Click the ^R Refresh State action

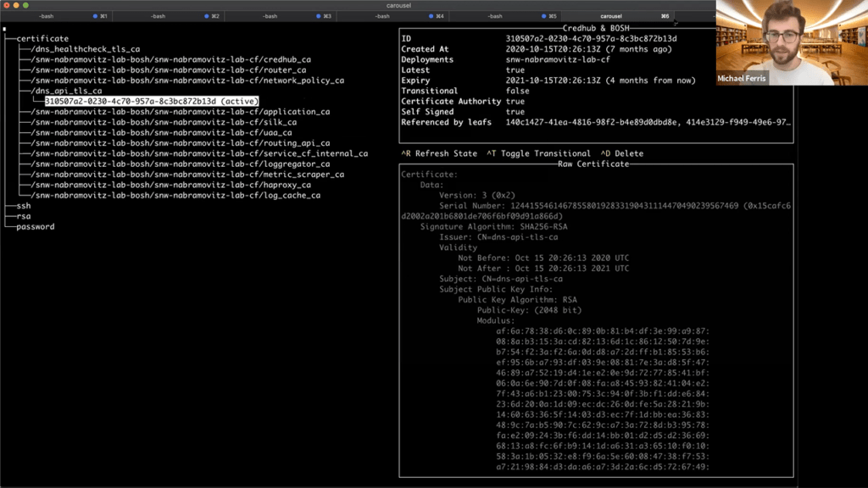439,154
